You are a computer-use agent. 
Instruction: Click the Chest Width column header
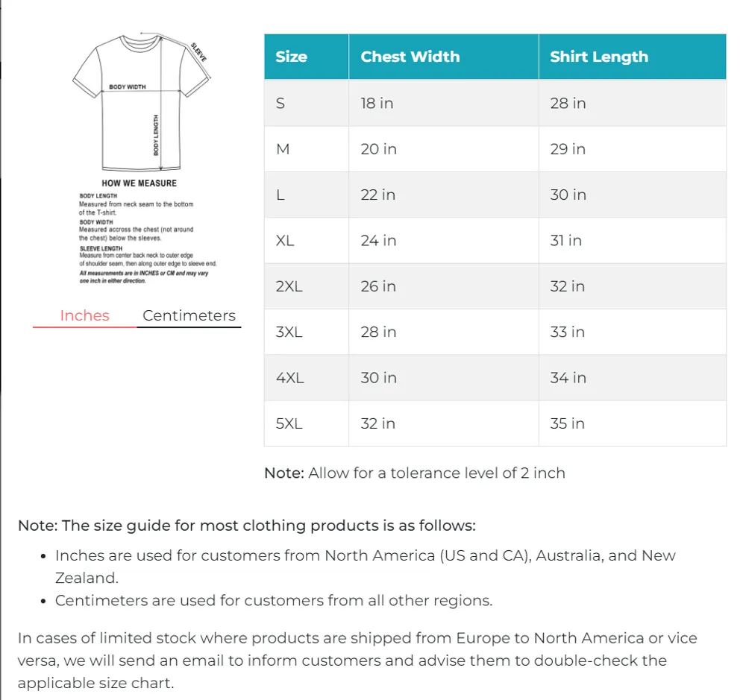pos(443,57)
